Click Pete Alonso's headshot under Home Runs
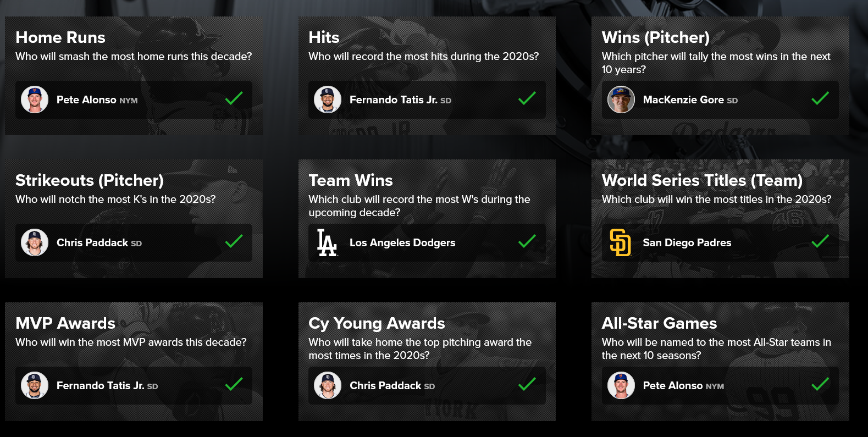The image size is (868, 437). pos(35,99)
